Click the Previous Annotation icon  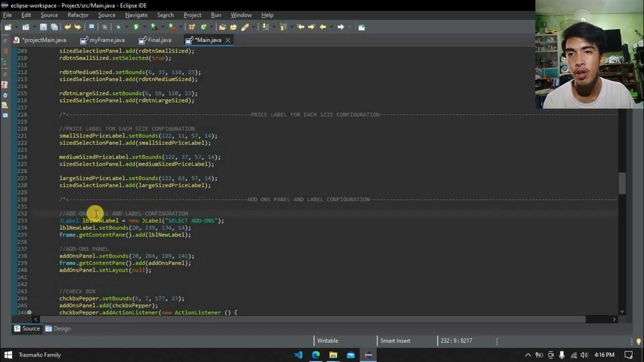pyautogui.click(x=283, y=27)
